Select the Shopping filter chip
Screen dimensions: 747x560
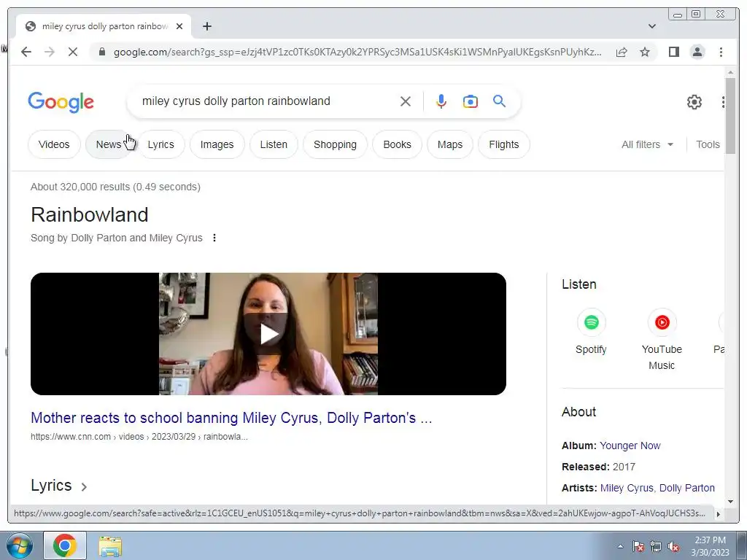click(335, 144)
